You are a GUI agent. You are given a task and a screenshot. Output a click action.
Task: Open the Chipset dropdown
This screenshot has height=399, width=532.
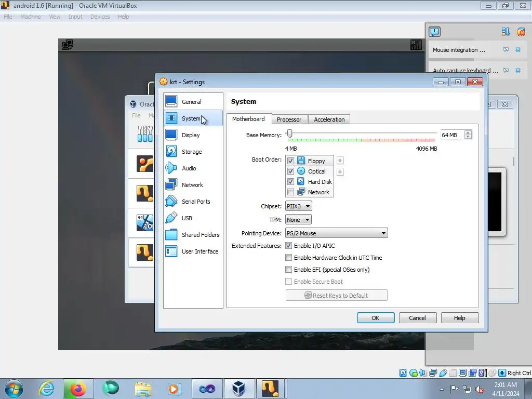pos(299,206)
